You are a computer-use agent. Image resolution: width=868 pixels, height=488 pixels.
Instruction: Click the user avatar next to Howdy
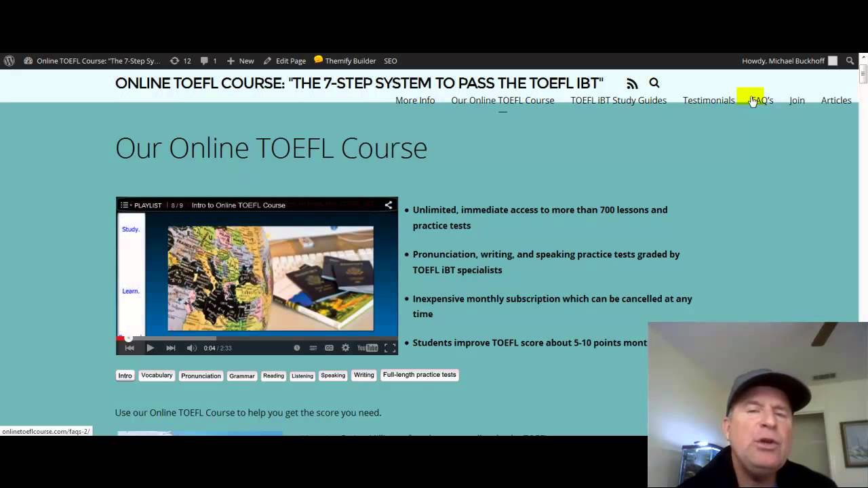point(833,61)
